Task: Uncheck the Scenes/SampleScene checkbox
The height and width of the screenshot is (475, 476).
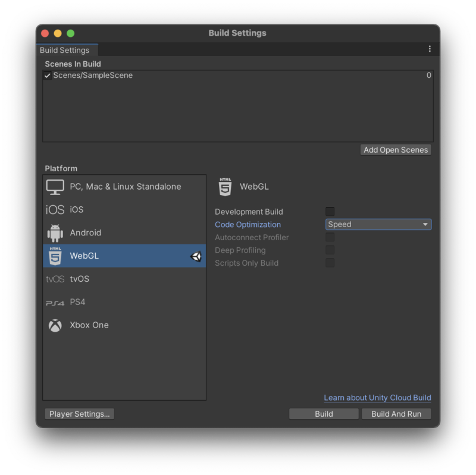Action: pos(48,76)
